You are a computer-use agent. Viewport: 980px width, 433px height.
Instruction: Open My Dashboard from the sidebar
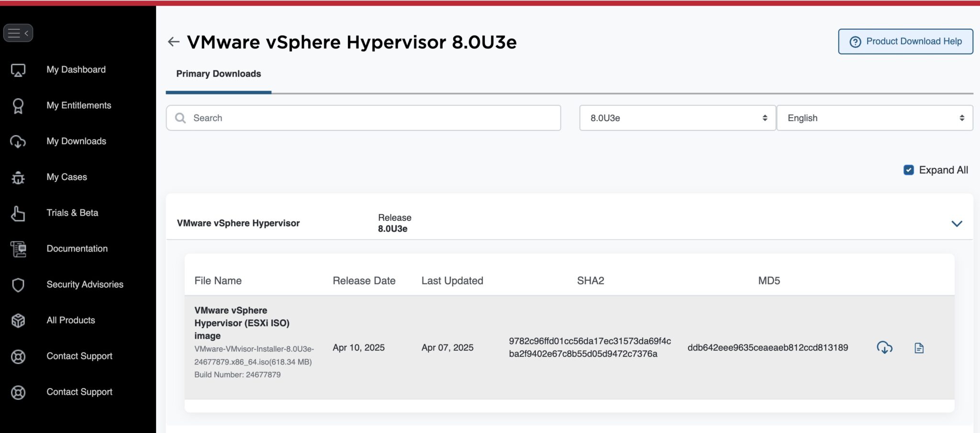[76, 69]
